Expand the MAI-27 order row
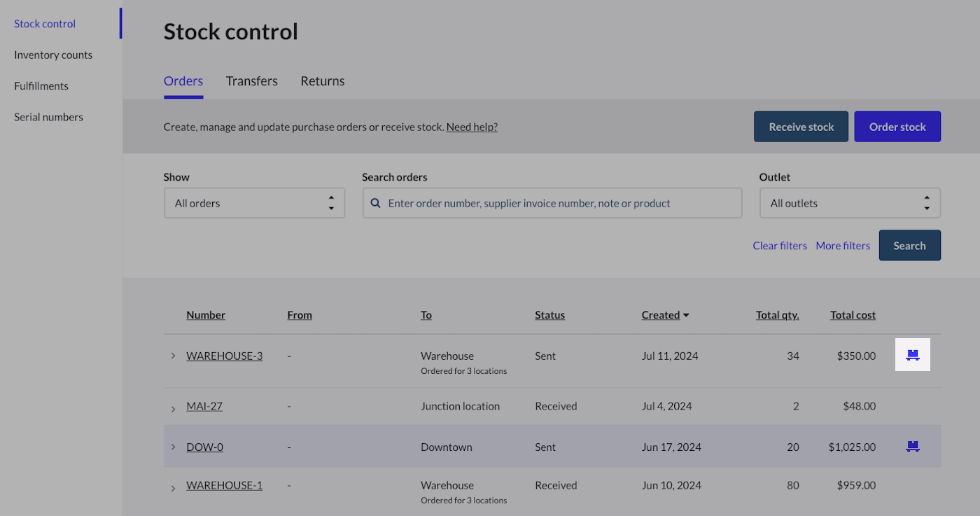Viewport: 980px width, 516px height. click(x=173, y=409)
